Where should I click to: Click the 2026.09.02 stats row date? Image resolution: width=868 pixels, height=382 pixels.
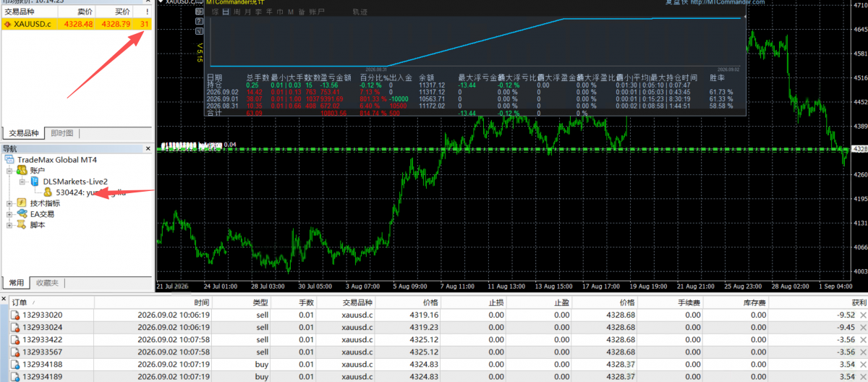pyautogui.click(x=222, y=92)
